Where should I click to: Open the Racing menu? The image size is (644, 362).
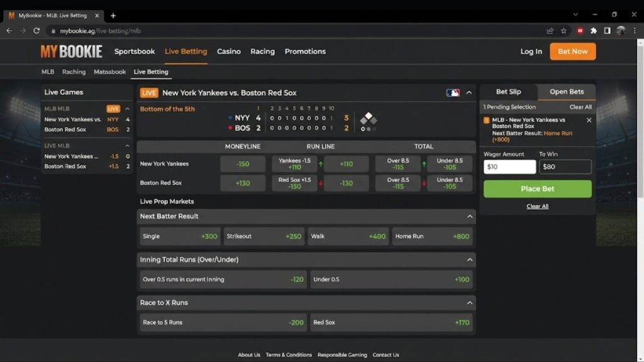(x=262, y=52)
